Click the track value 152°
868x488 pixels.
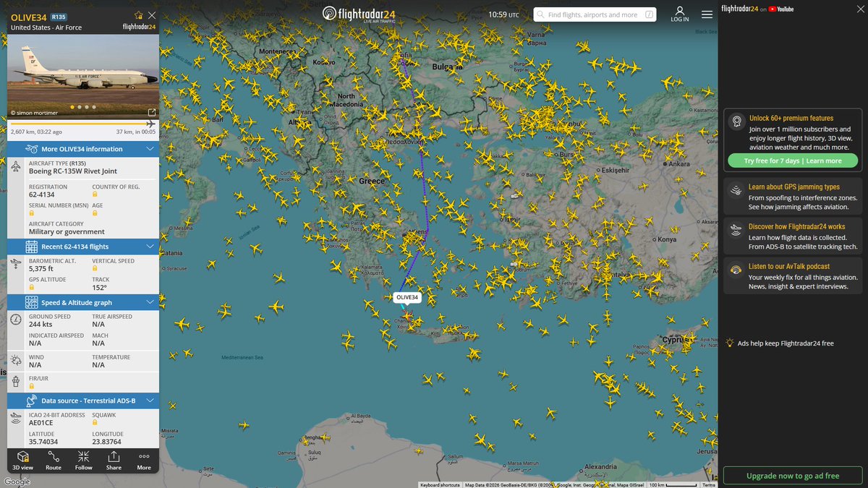tap(100, 287)
